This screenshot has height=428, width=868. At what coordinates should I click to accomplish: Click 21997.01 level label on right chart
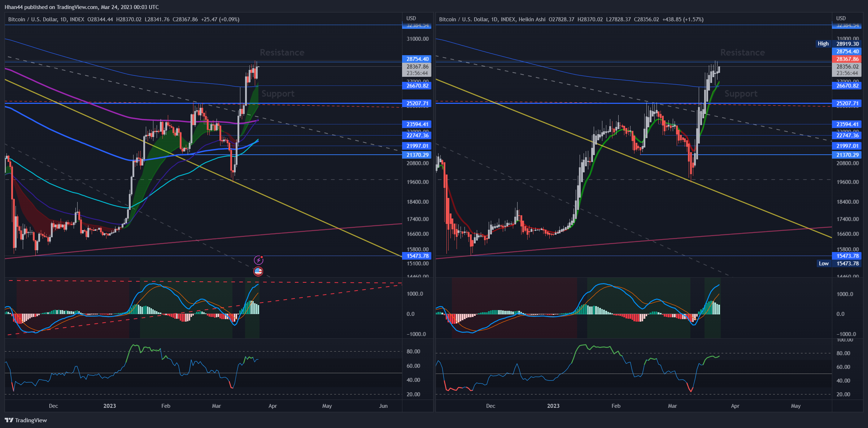coord(847,146)
